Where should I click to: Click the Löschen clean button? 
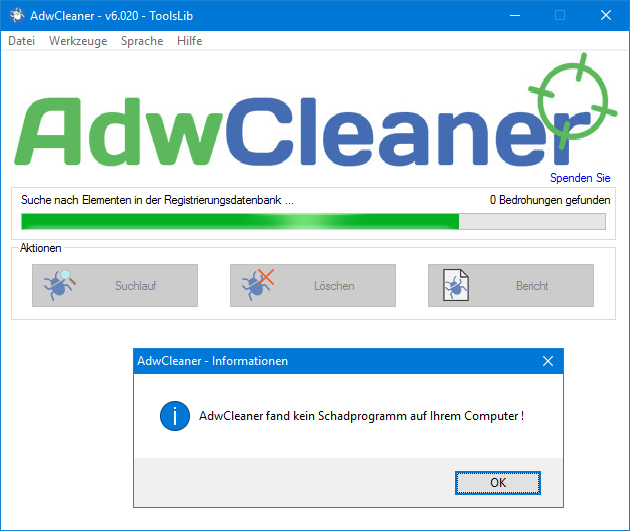pos(313,286)
